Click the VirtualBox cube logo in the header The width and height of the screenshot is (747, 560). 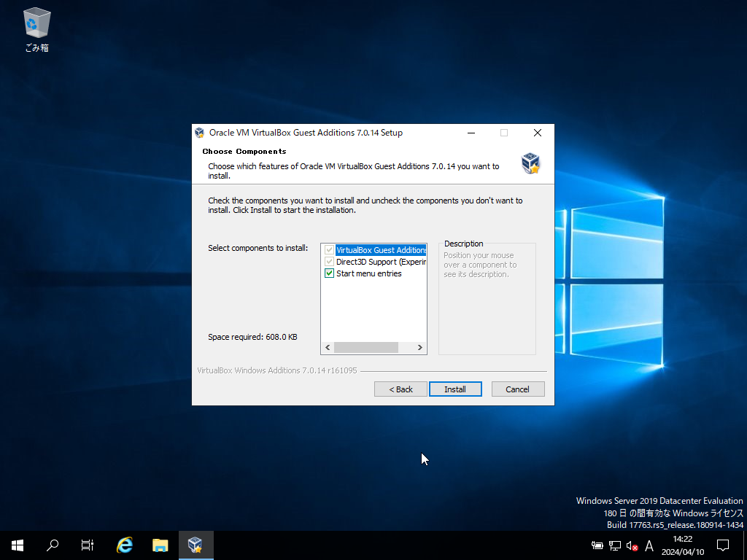pyautogui.click(x=530, y=163)
